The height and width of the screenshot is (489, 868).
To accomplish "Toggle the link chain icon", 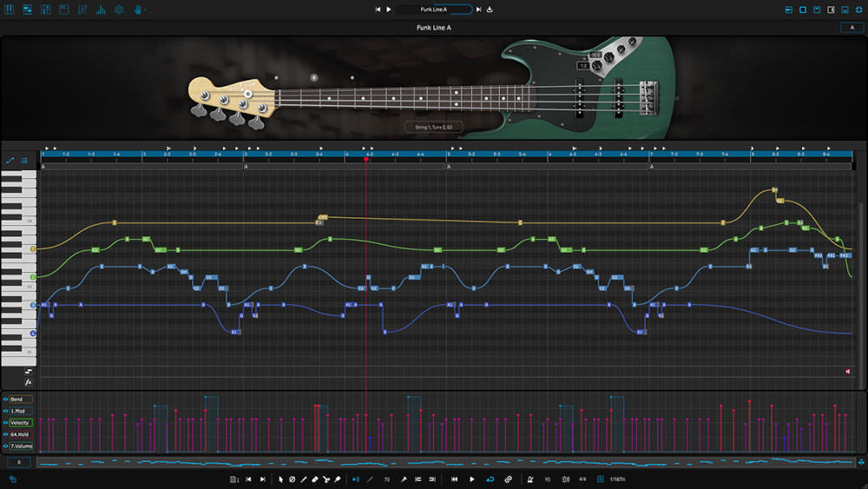I will coord(508,479).
